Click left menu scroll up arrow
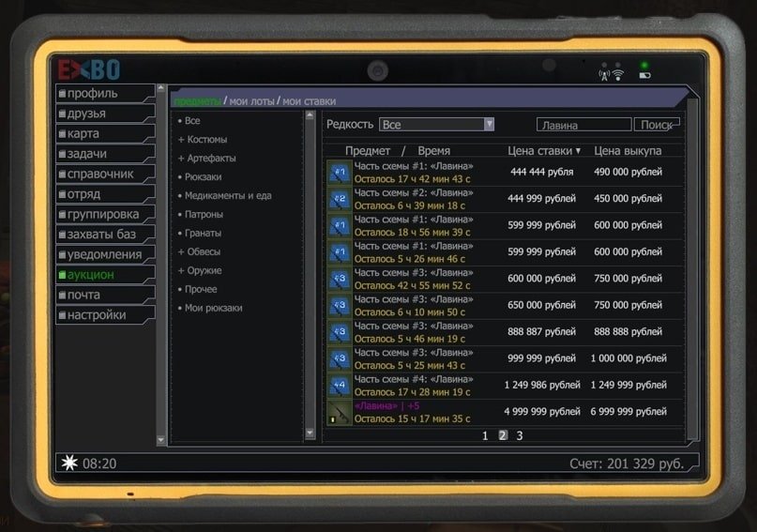The width and height of the screenshot is (757, 532). pyautogui.click(x=161, y=88)
